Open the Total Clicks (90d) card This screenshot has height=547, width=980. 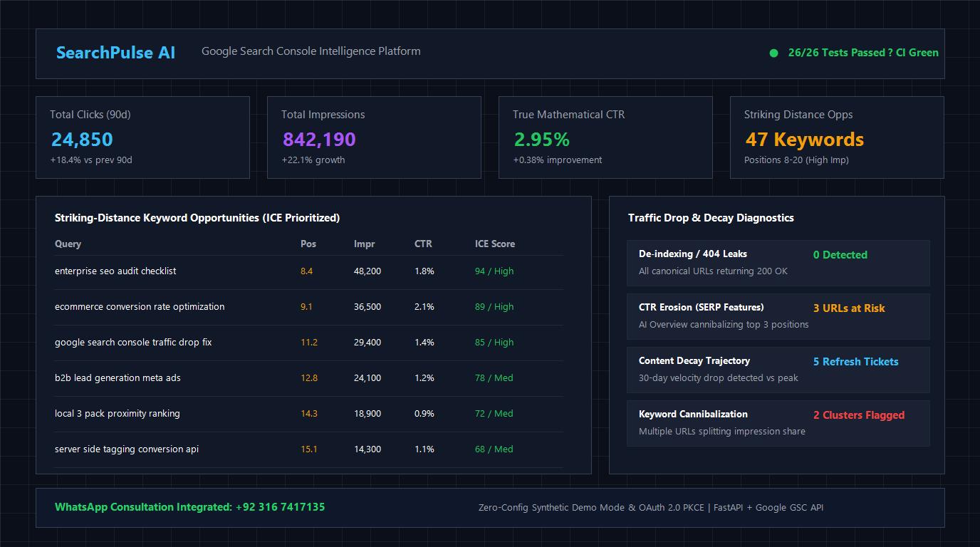[x=142, y=137]
